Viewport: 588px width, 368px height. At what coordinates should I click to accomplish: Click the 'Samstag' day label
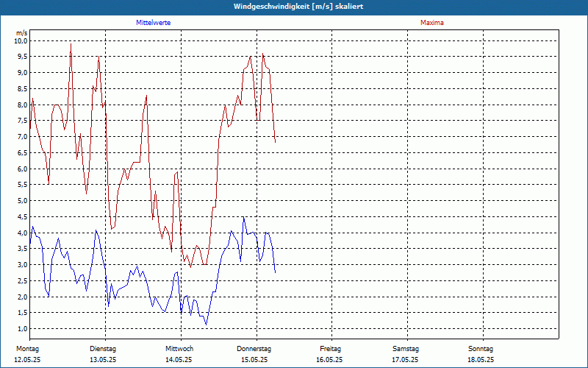[x=406, y=349]
